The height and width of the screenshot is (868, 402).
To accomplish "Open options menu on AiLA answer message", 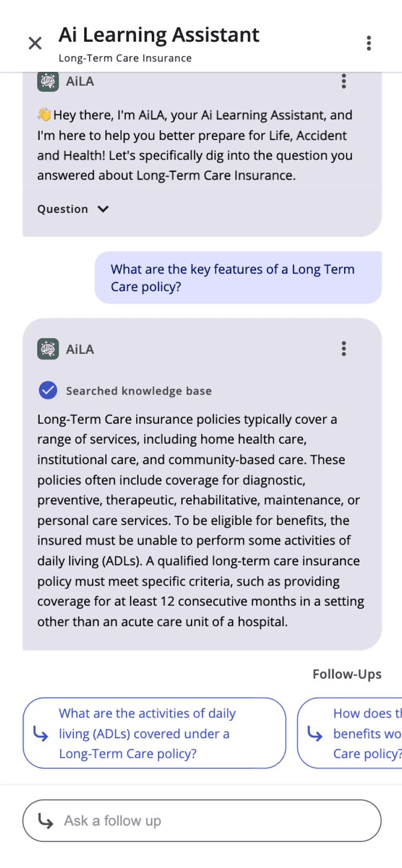I will pyautogui.click(x=344, y=349).
